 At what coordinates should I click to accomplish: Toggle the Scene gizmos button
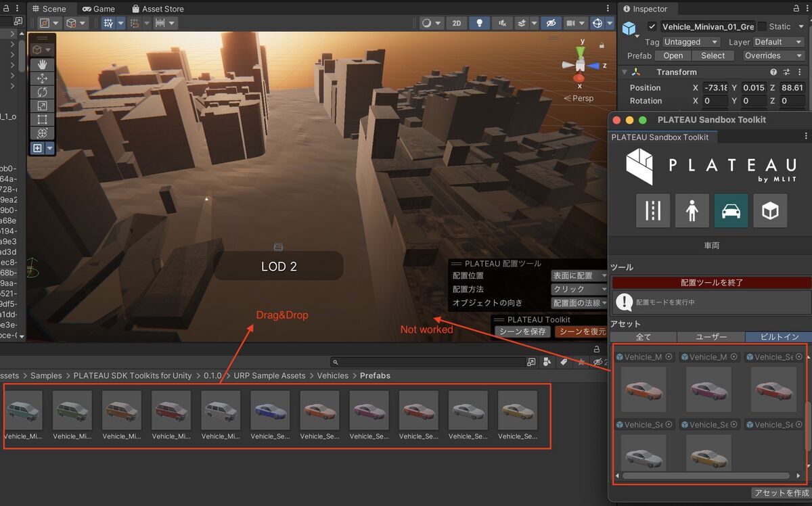pyautogui.click(x=597, y=23)
